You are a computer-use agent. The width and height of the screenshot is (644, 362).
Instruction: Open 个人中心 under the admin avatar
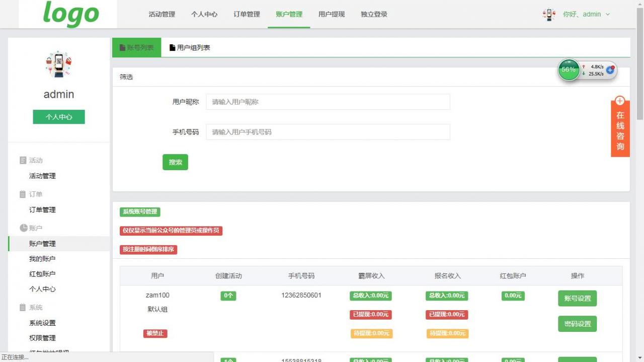point(58,116)
